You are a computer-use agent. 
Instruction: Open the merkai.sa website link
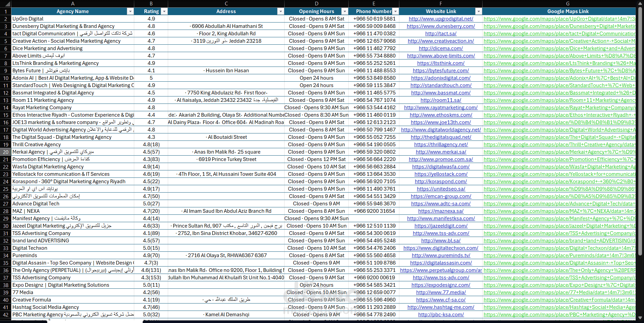(441, 152)
